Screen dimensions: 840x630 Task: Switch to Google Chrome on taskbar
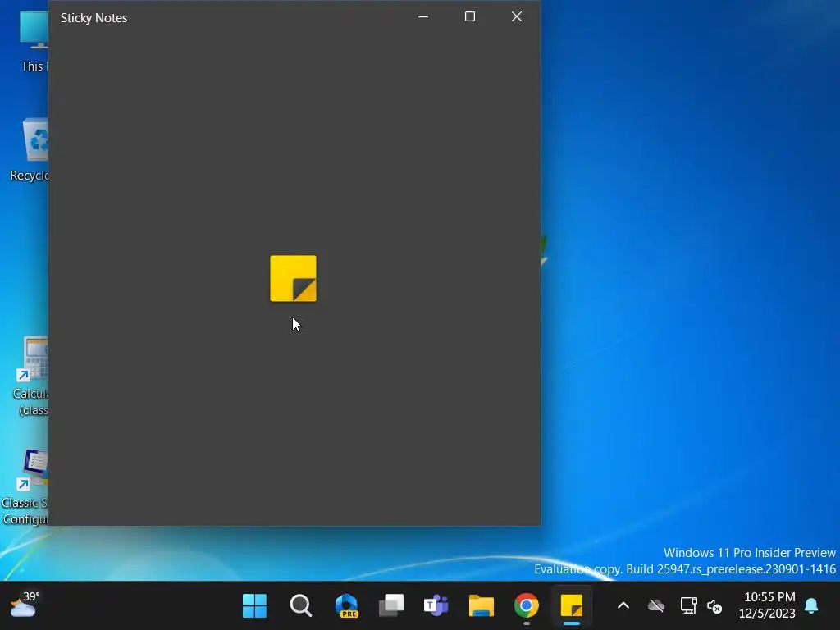tap(526, 606)
